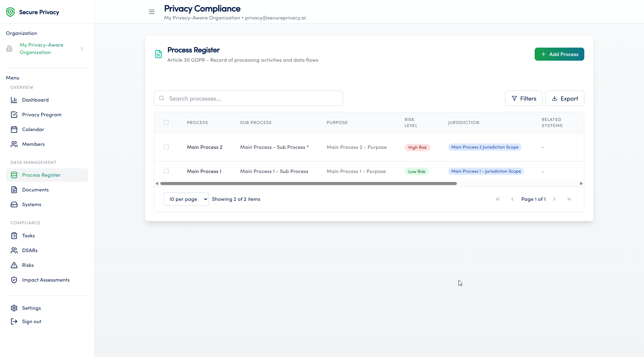Open the Tasks section under Compliance
Image resolution: width=644 pixels, height=357 pixels.
(28, 235)
